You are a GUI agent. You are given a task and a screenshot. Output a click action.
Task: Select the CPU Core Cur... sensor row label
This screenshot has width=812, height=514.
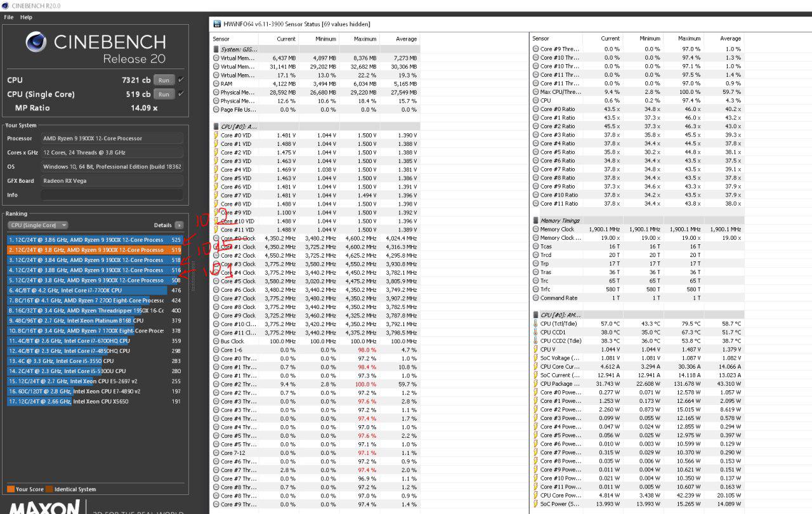pyautogui.click(x=561, y=367)
